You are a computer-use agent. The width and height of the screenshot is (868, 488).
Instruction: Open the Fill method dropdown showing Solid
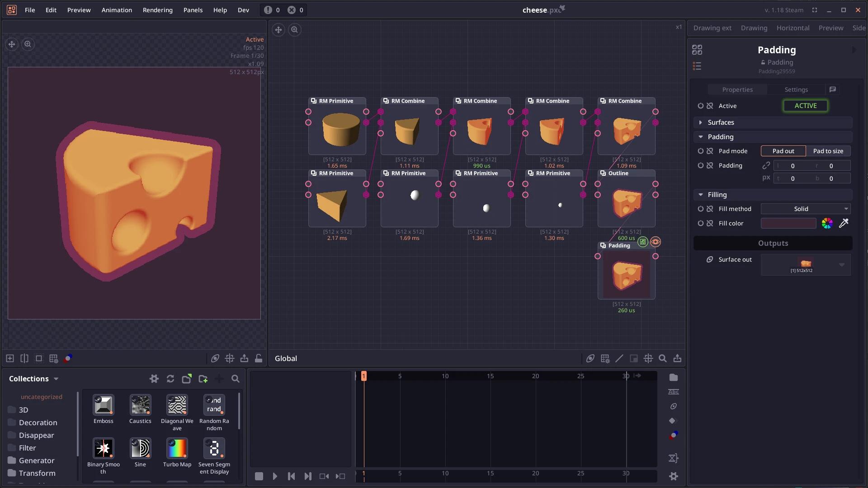pyautogui.click(x=805, y=208)
